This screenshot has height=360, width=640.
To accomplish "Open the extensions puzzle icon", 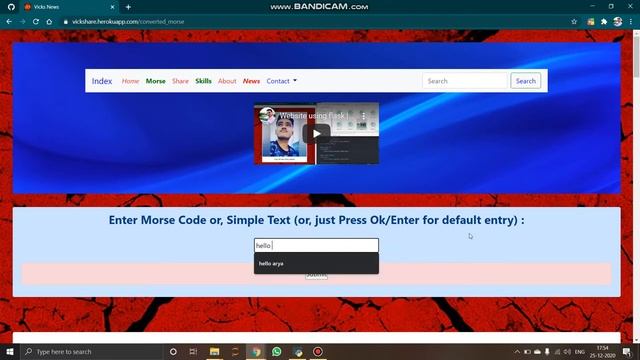I will click(x=604, y=22).
